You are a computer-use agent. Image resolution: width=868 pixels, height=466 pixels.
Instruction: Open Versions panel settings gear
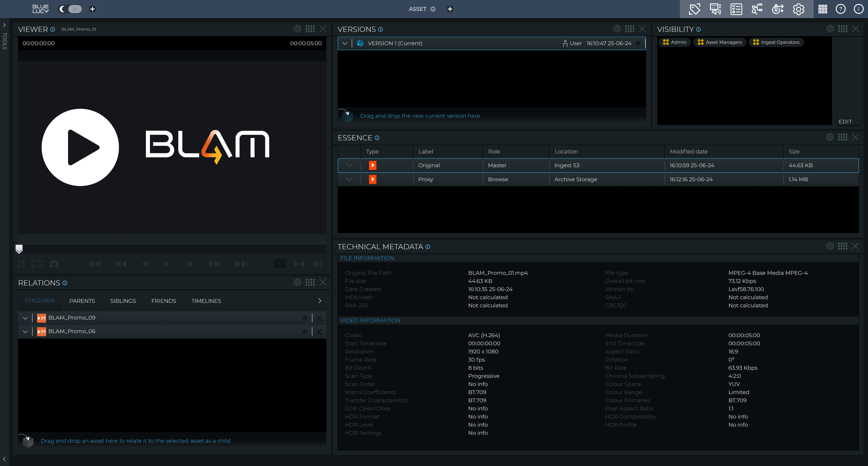(617, 29)
